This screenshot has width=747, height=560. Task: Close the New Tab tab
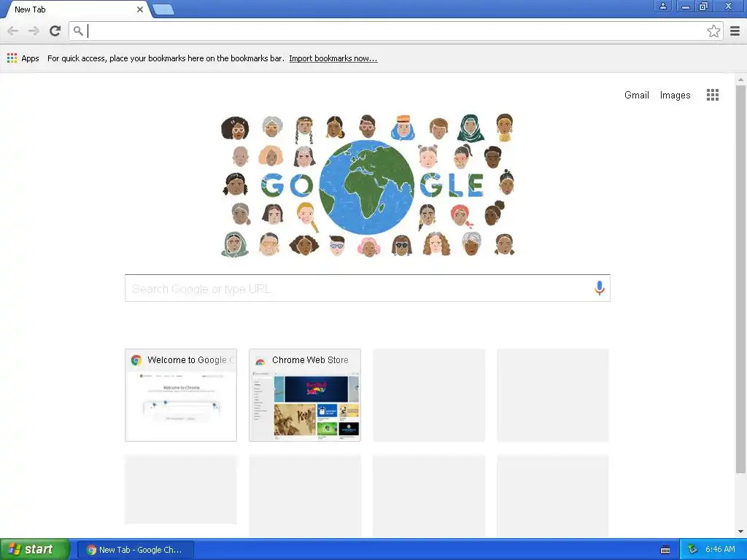(139, 9)
